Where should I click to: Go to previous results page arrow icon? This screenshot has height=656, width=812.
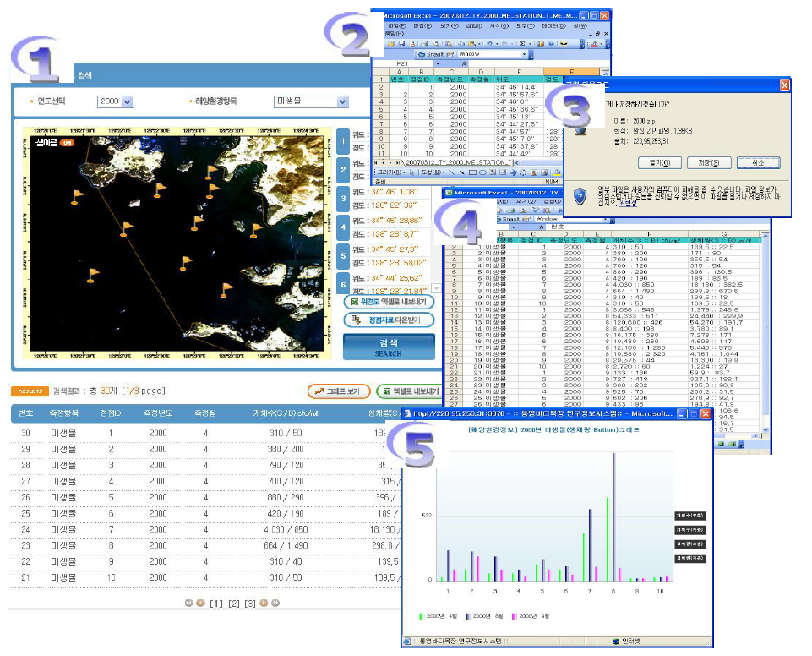[x=200, y=603]
